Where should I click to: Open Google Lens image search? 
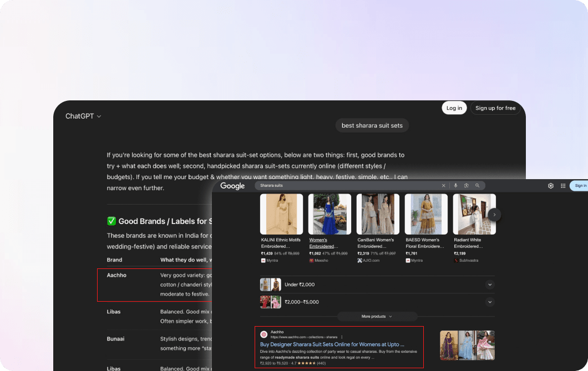pos(467,186)
